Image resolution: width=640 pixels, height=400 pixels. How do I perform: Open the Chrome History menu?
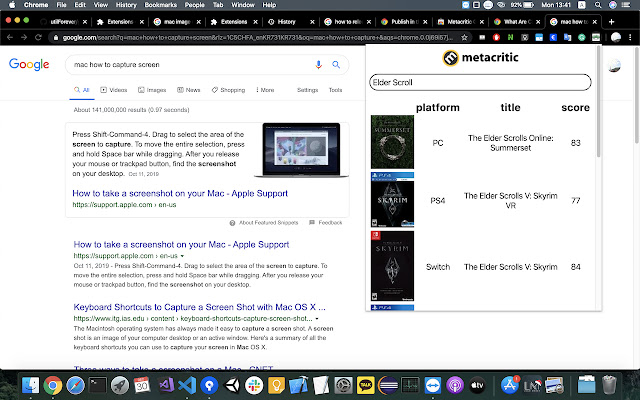pyautogui.click(x=126, y=5)
